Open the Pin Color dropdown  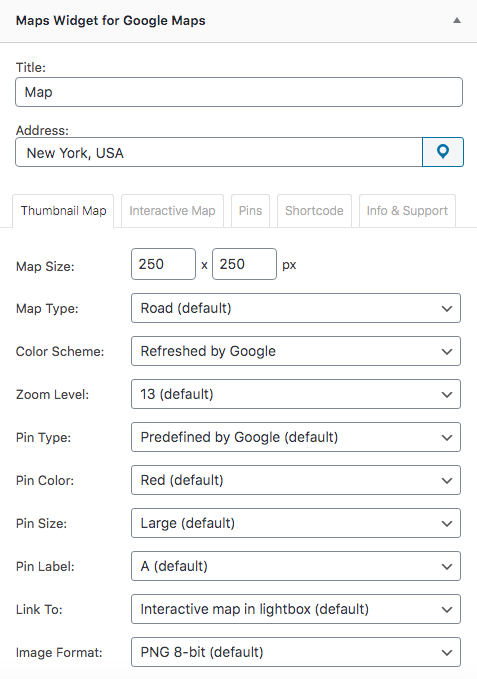coord(296,480)
